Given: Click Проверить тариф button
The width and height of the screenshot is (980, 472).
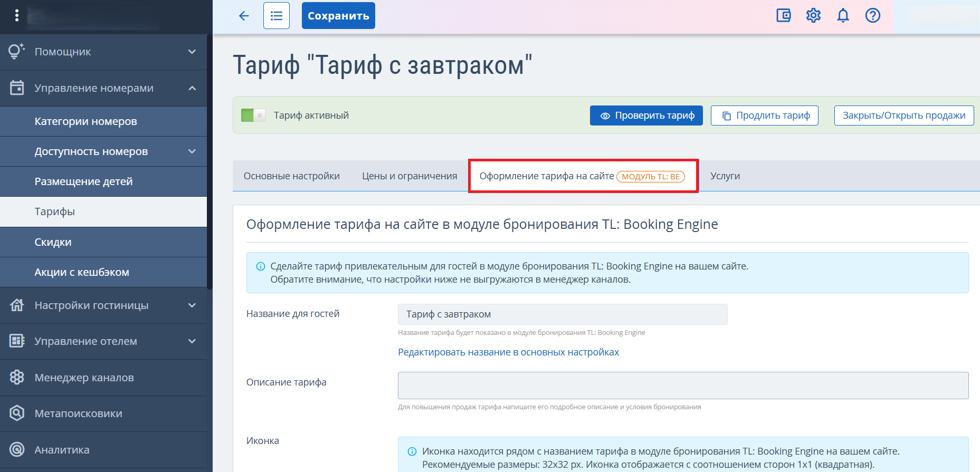Looking at the screenshot, I should click(646, 115).
